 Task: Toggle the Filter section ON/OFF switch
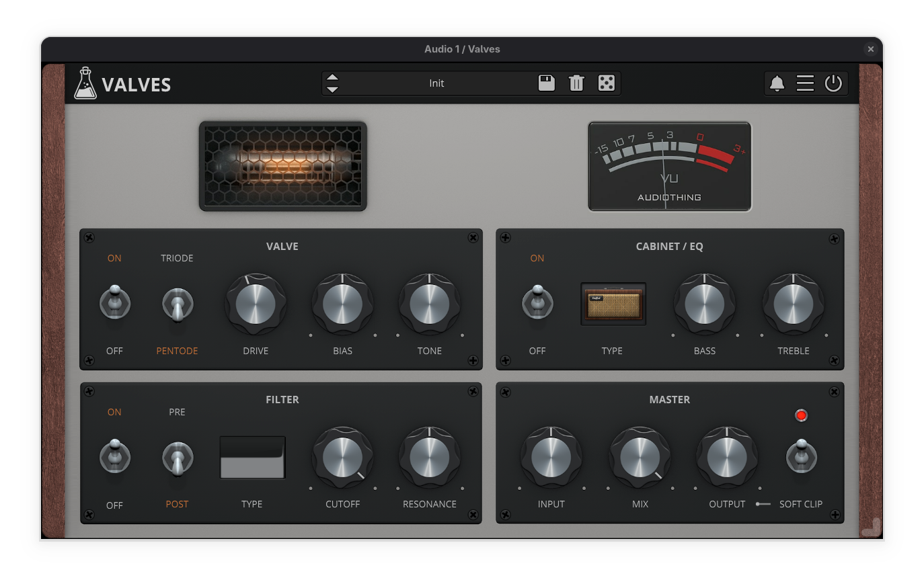[x=115, y=457]
